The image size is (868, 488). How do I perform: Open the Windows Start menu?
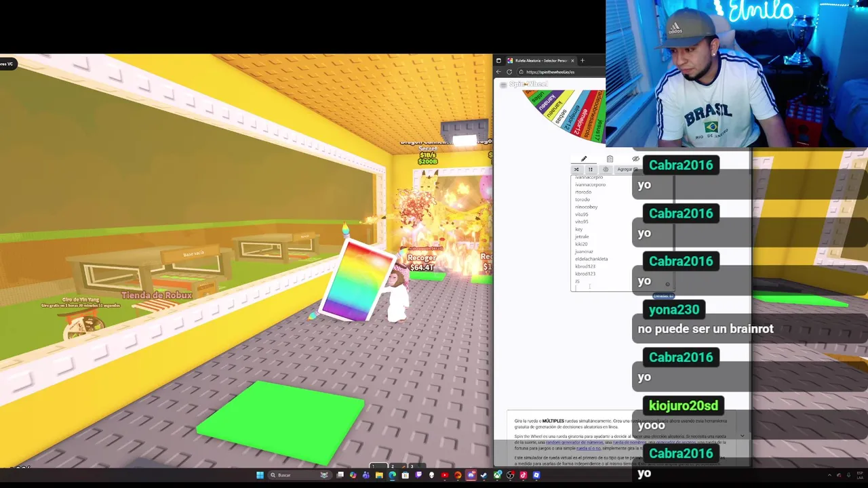point(260,475)
